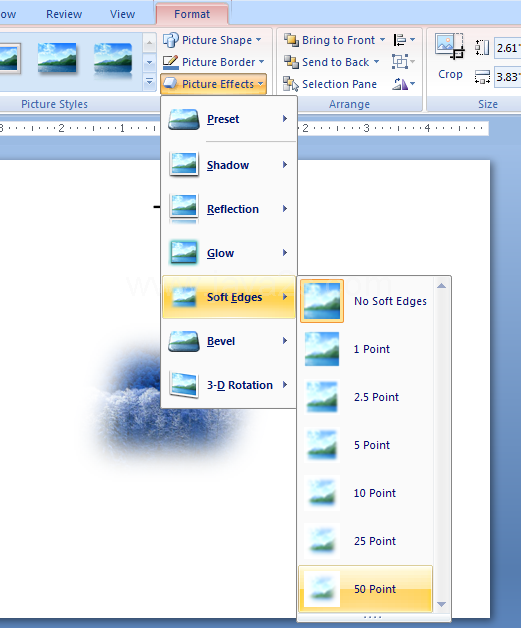Click the Send to Back icon
Viewport: 521px width, 628px height.
pos(291,62)
